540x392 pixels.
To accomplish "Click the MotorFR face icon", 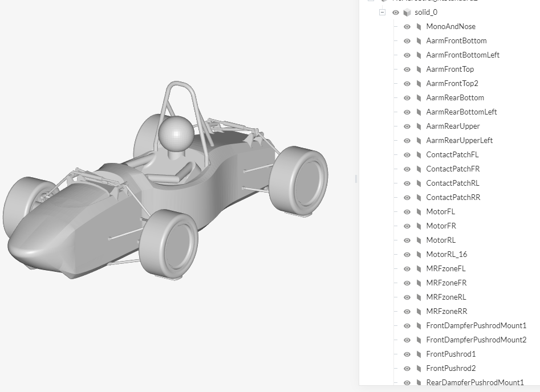I will tap(419, 226).
